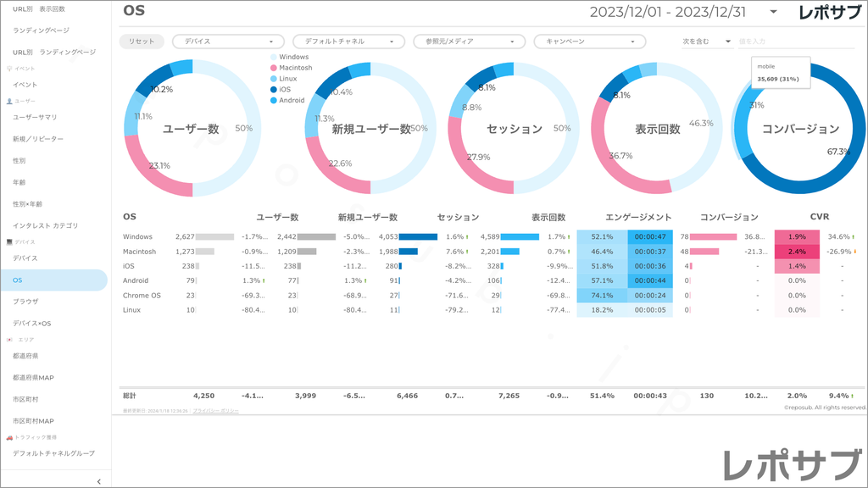Open the 参照元/メディア filter dropdown
Viewport: 868px width, 488px height.
[469, 42]
